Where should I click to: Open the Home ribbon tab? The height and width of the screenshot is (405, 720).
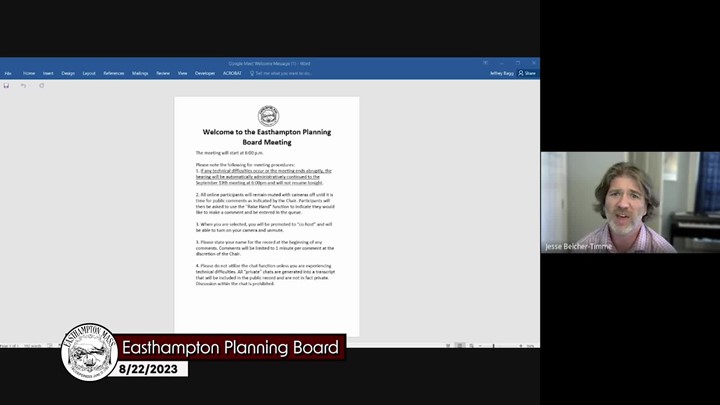pos(29,73)
